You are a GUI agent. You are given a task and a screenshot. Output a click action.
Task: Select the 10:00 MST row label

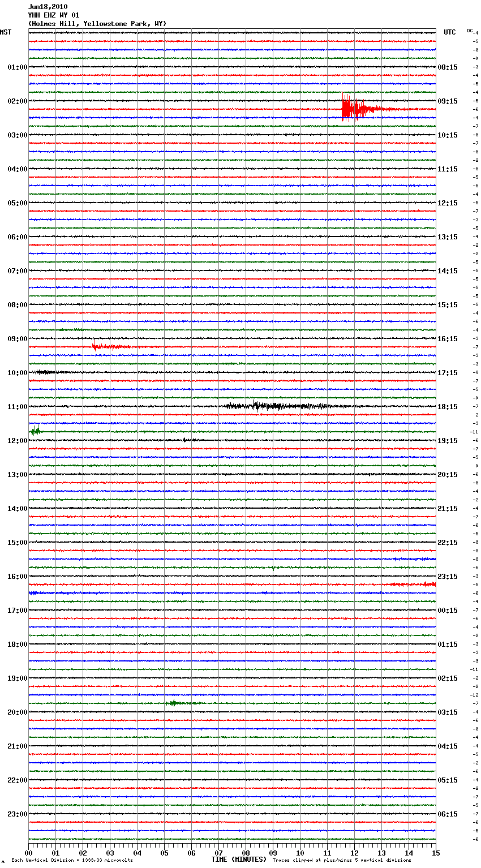(18, 373)
